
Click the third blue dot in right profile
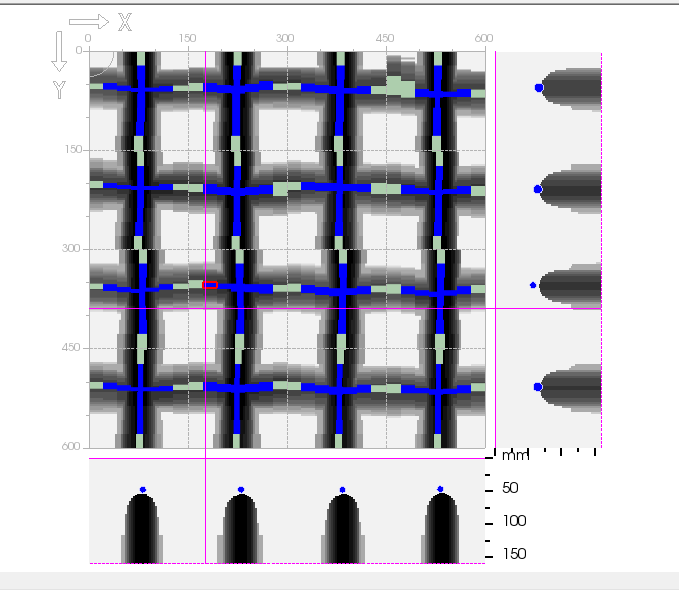tap(533, 285)
